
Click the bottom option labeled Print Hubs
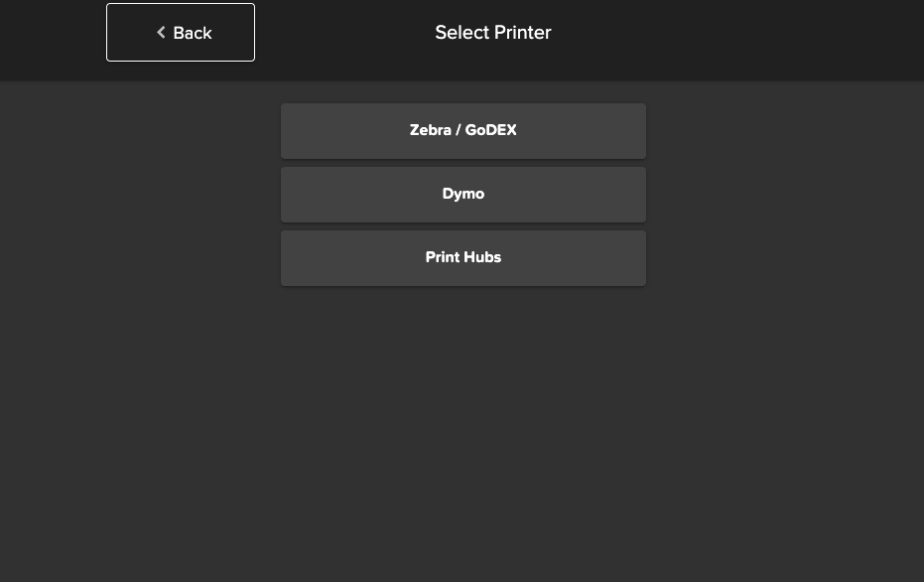(462, 257)
